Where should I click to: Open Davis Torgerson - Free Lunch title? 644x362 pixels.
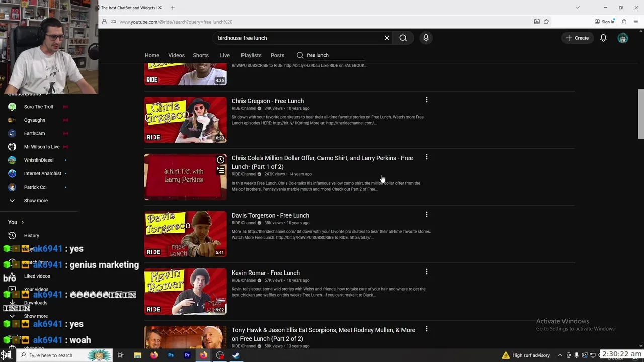point(271,215)
